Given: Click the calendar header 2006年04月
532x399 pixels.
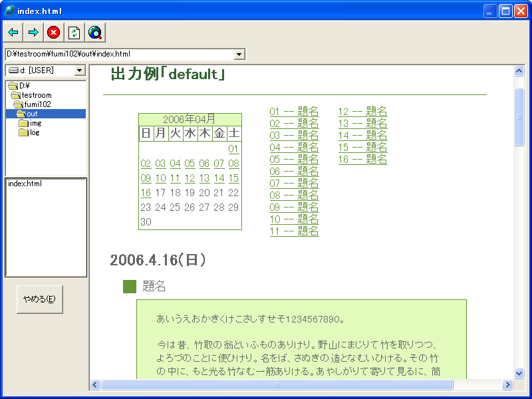Looking at the screenshot, I should pos(190,119).
